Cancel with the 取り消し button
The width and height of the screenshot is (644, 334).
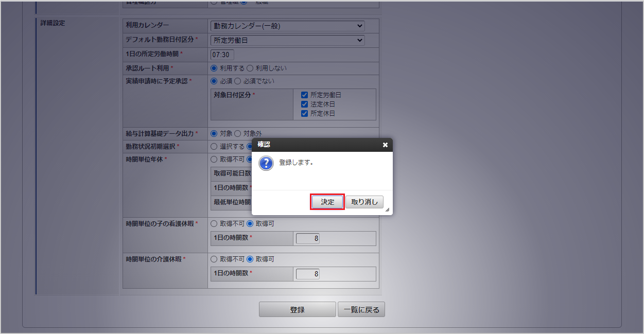(x=364, y=202)
